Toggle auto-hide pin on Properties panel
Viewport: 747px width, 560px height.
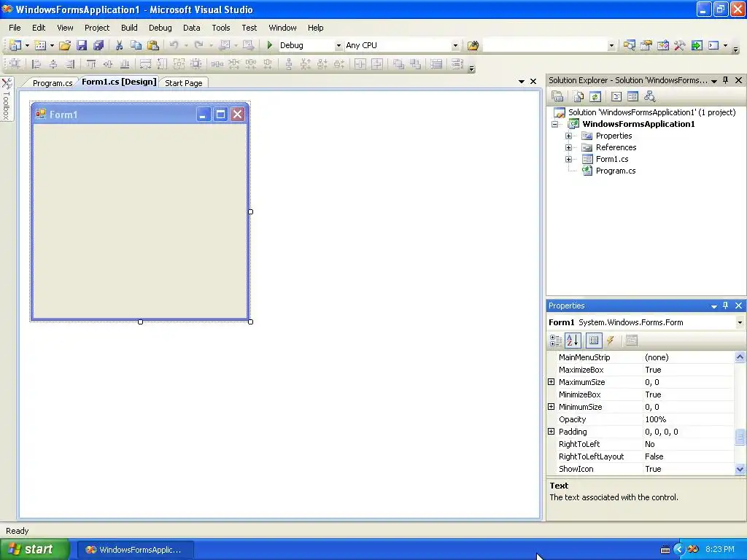(x=726, y=306)
